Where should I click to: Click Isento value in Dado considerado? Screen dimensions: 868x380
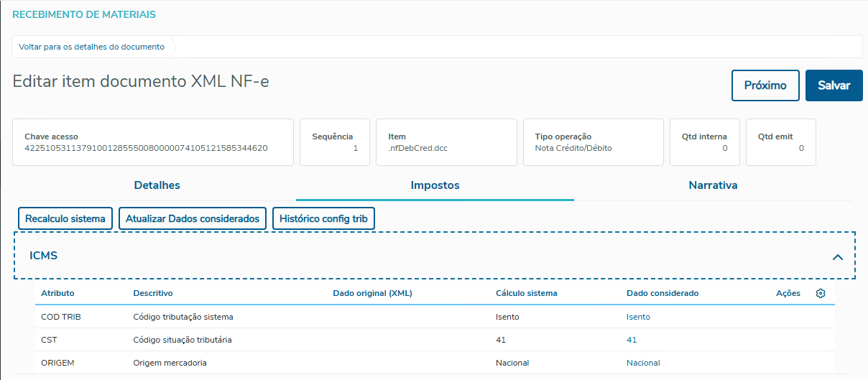click(x=638, y=317)
